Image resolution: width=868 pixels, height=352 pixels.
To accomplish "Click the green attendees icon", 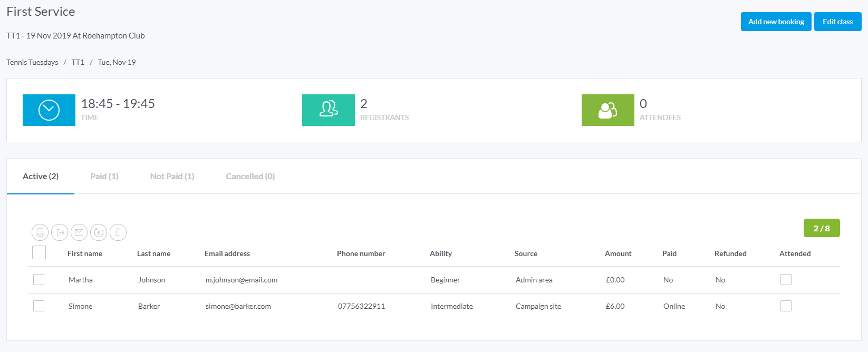I will click(x=607, y=110).
